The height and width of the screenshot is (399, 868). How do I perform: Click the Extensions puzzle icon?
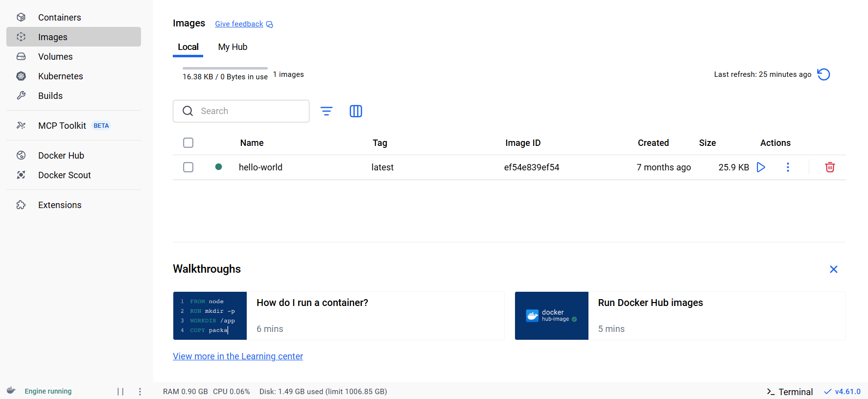tap(21, 205)
